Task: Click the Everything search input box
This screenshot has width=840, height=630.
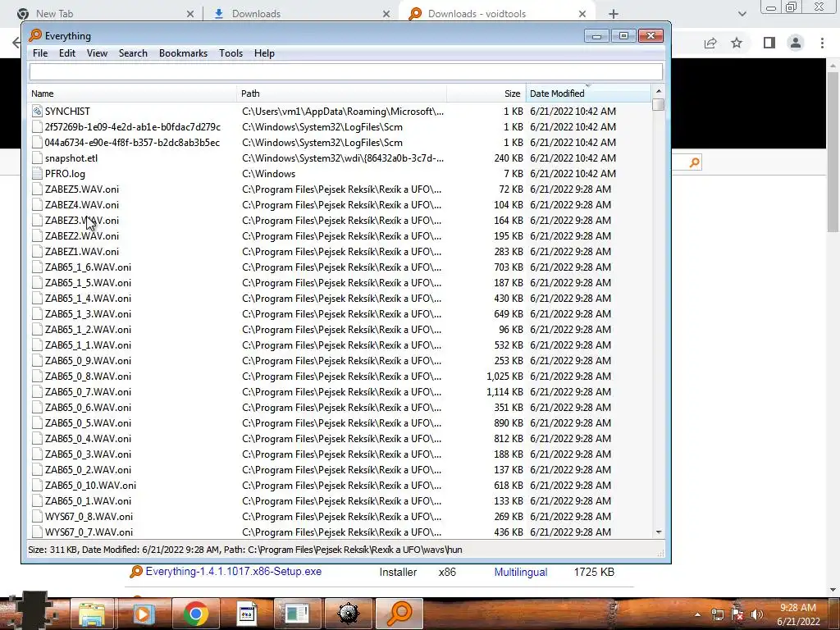Action: (x=345, y=72)
